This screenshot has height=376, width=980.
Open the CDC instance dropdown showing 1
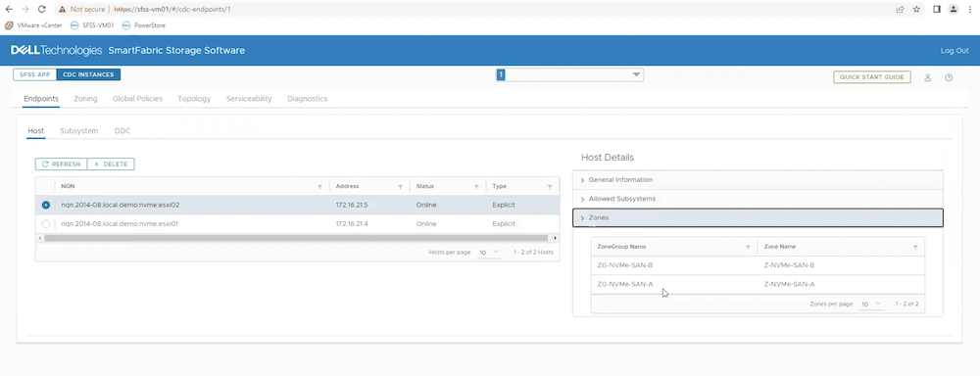570,75
